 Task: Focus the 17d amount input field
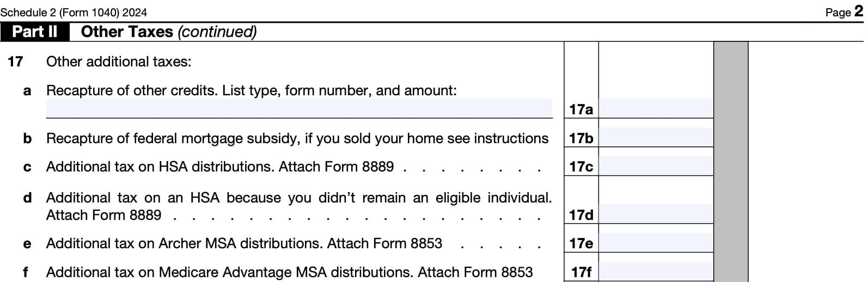pos(656,214)
